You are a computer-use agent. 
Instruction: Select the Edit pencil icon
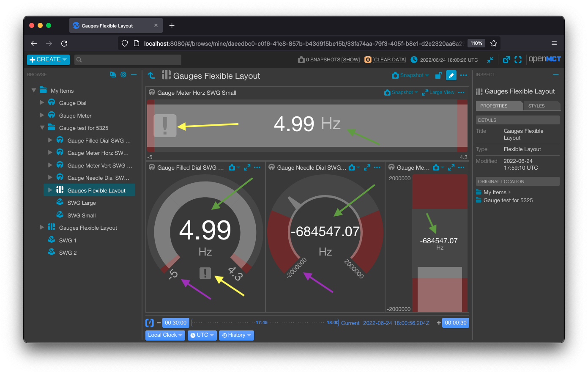[x=451, y=75]
